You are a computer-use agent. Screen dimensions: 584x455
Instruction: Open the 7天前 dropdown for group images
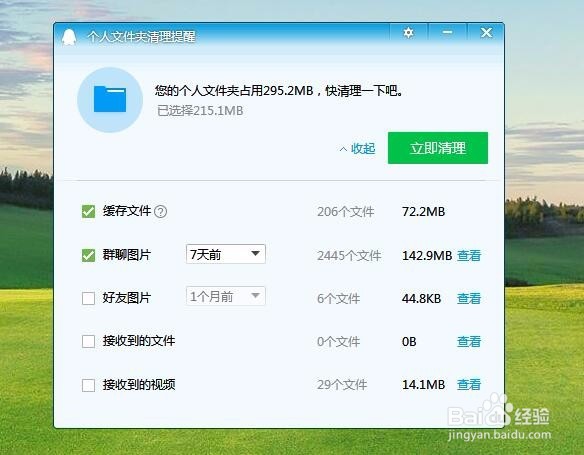point(226,254)
